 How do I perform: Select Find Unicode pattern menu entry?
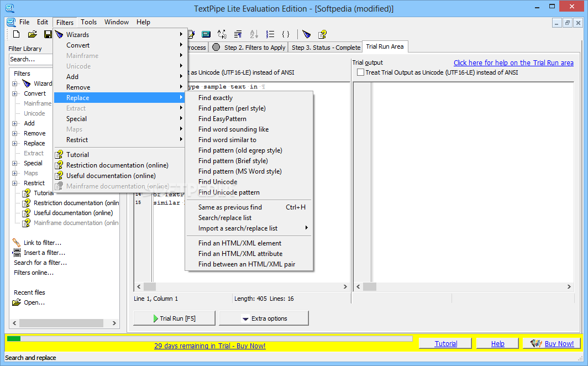click(x=249, y=192)
